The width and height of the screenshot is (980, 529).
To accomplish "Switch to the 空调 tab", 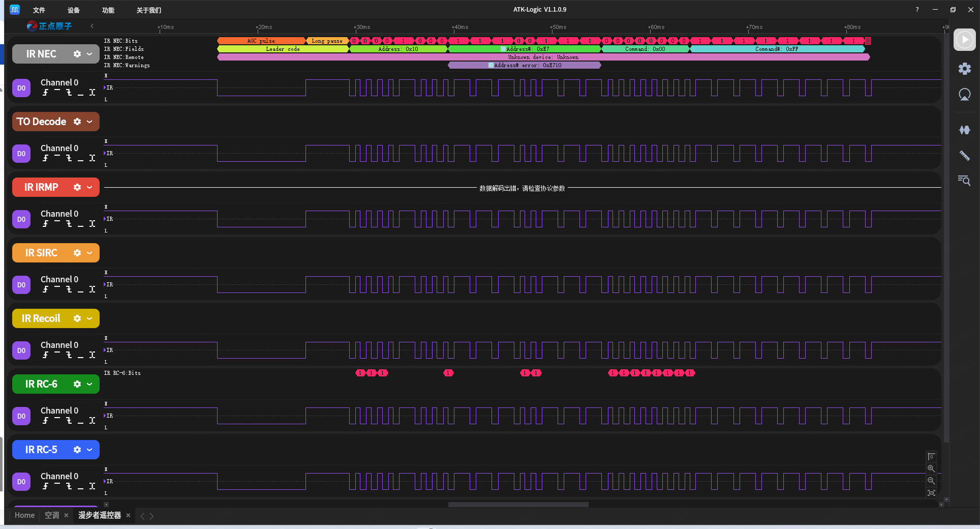I will click(52, 515).
